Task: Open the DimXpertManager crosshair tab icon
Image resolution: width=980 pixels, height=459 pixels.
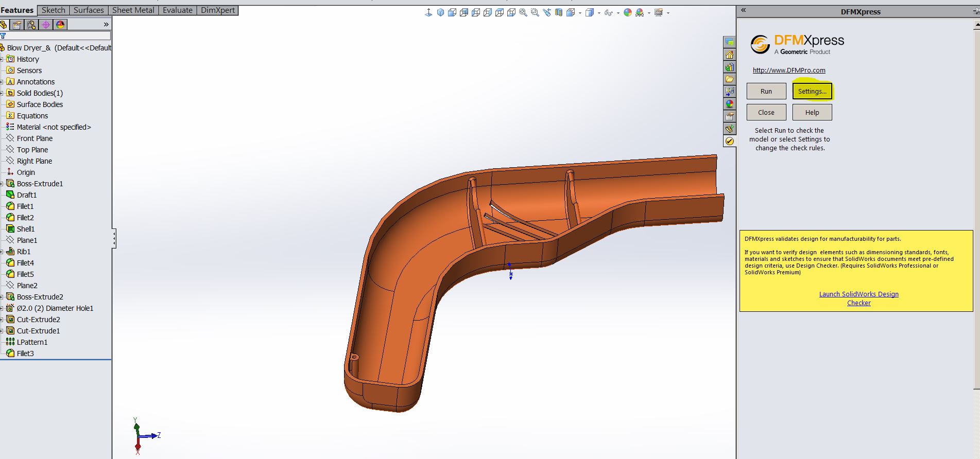Action: click(x=46, y=25)
